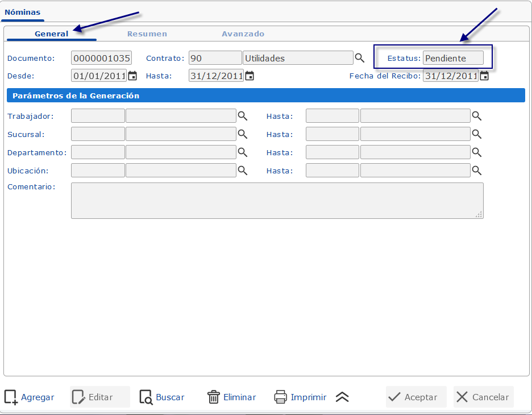Click the Cancelar button
This screenshot has width=532, height=415.
(x=483, y=397)
